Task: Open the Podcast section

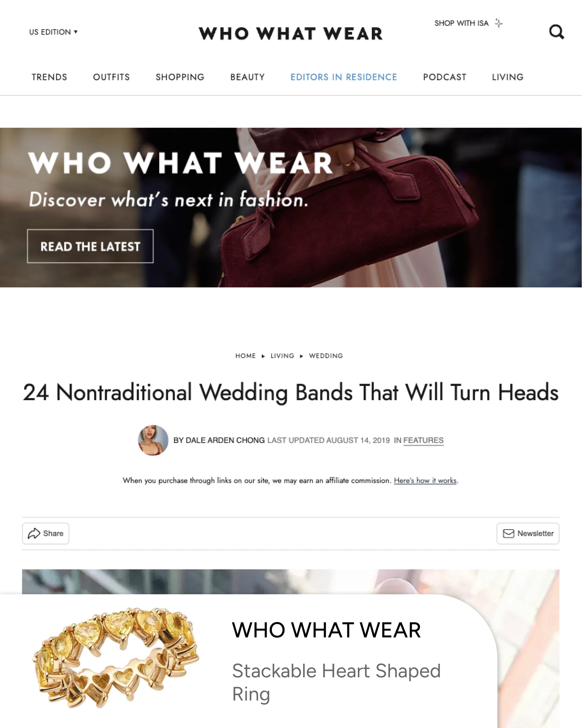Action: click(444, 77)
